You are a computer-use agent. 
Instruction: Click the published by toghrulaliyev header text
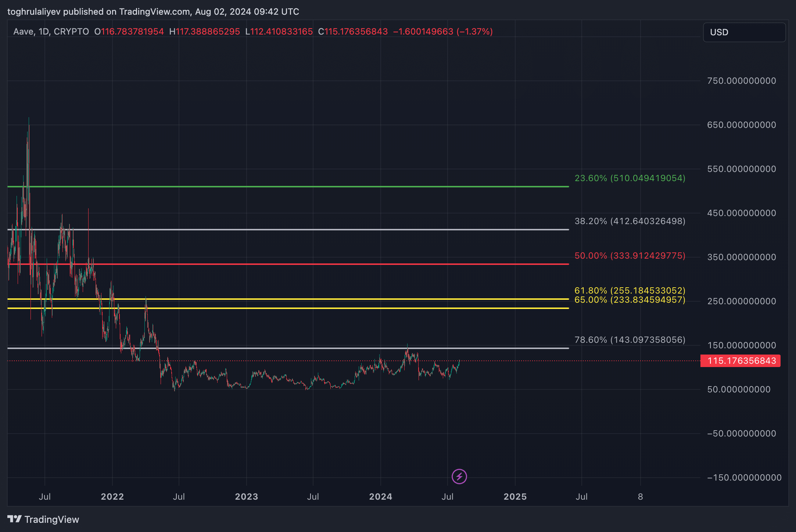pyautogui.click(x=153, y=12)
